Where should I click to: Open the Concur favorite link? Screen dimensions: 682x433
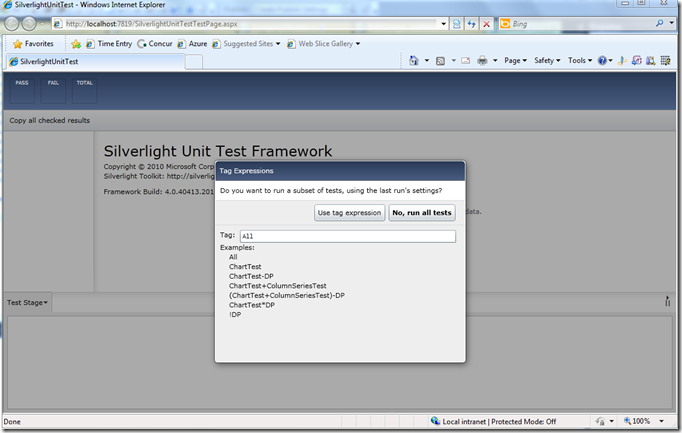tap(155, 44)
